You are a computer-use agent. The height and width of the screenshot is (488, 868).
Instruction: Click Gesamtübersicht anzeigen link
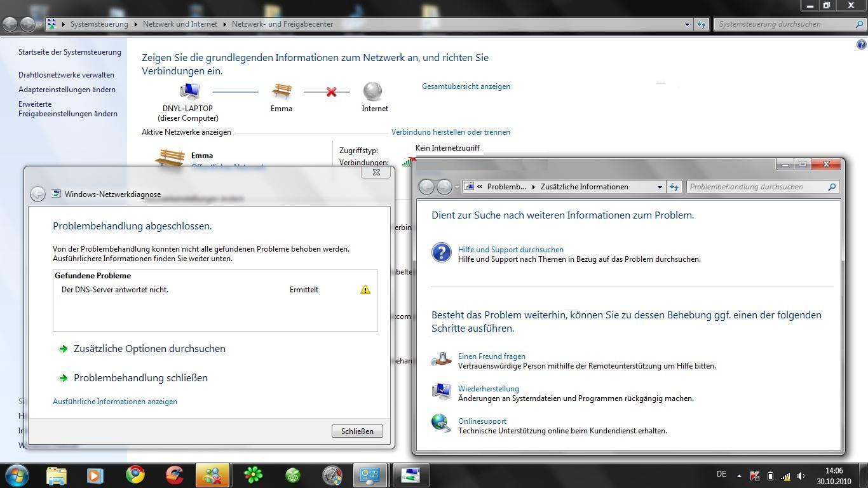click(466, 86)
